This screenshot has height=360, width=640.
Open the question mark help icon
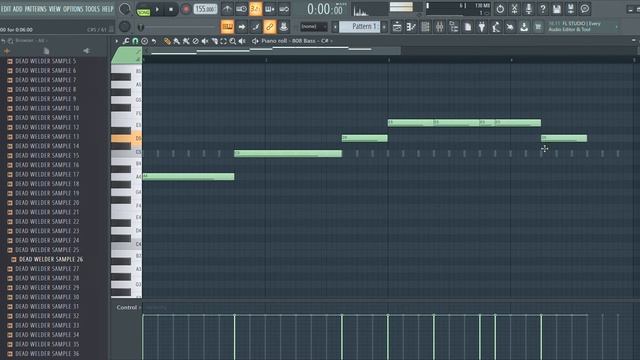pyautogui.click(x=542, y=9)
